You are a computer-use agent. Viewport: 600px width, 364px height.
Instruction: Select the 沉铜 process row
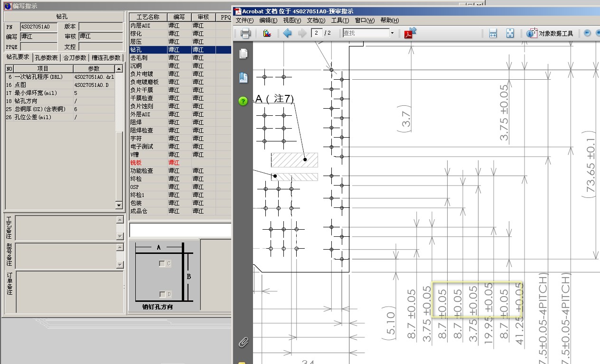point(180,66)
